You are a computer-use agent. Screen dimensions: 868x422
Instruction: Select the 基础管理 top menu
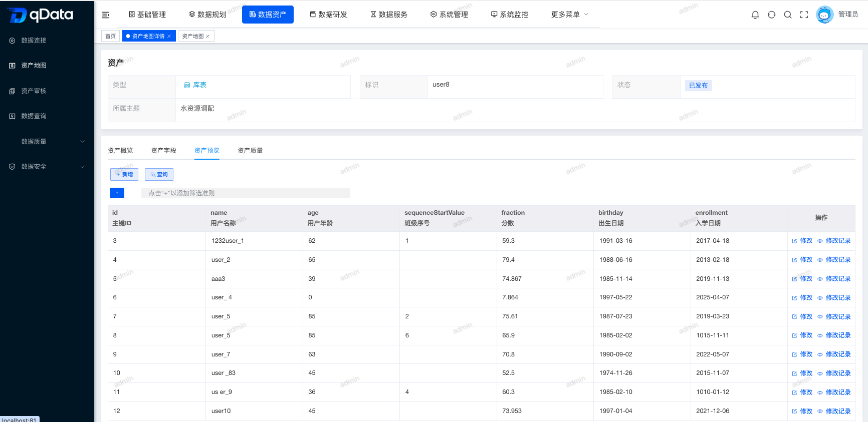tap(147, 15)
